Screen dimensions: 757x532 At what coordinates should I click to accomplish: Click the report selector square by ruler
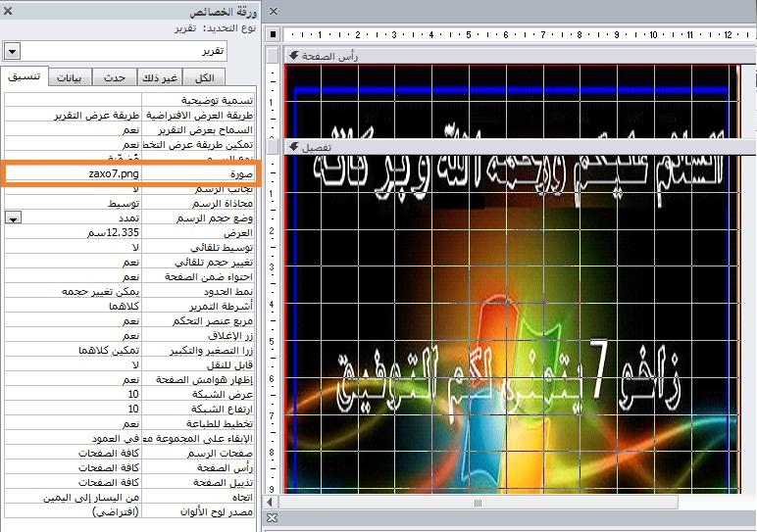[x=274, y=34]
